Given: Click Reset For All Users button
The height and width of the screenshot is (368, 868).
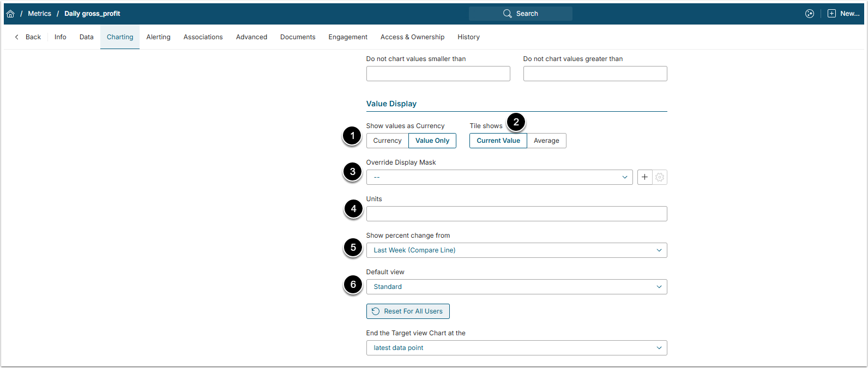Looking at the screenshot, I should click(408, 311).
